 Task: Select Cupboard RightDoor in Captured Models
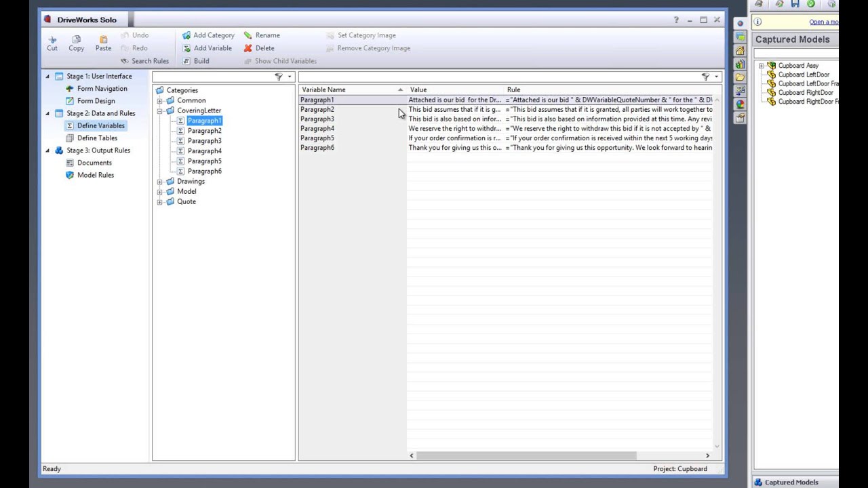[806, 92]
